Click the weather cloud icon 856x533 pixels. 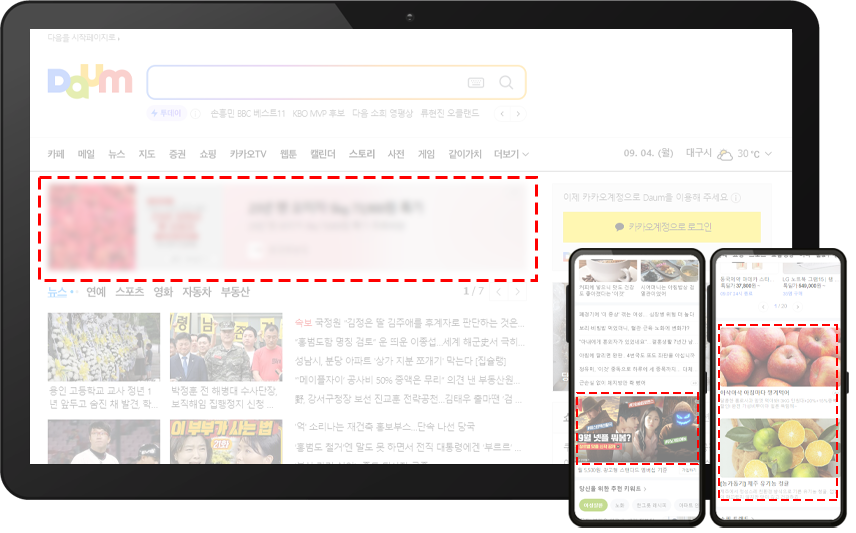[725, 154]
